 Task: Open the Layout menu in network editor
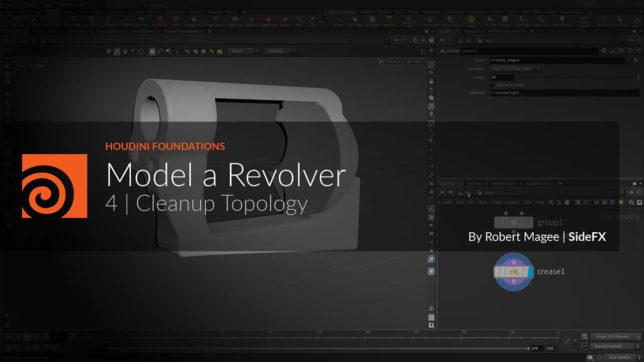513,202
